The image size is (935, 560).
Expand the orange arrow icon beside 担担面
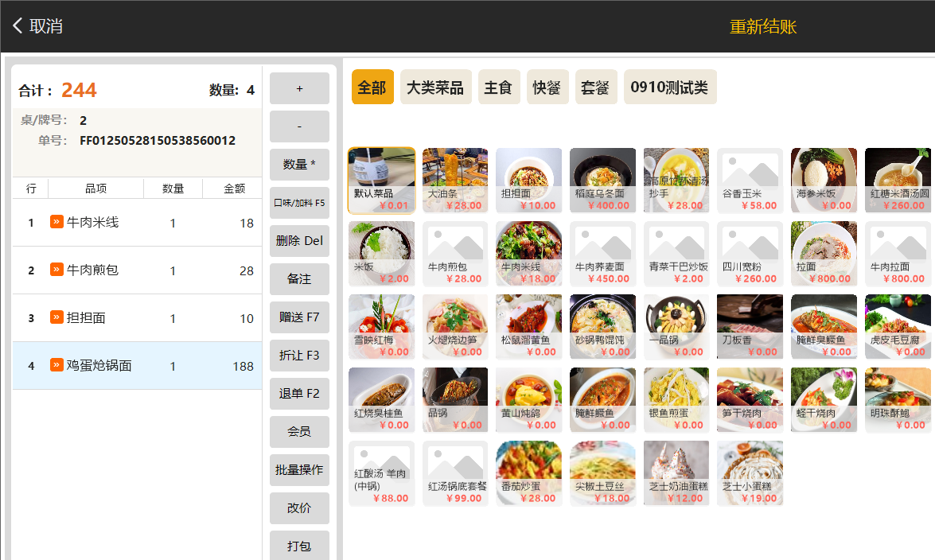coord(56,317)
